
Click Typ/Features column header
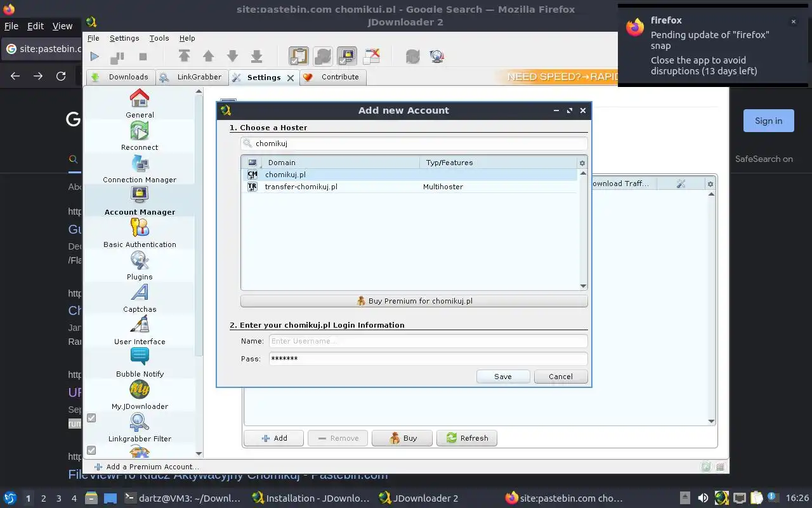point(498,163)
